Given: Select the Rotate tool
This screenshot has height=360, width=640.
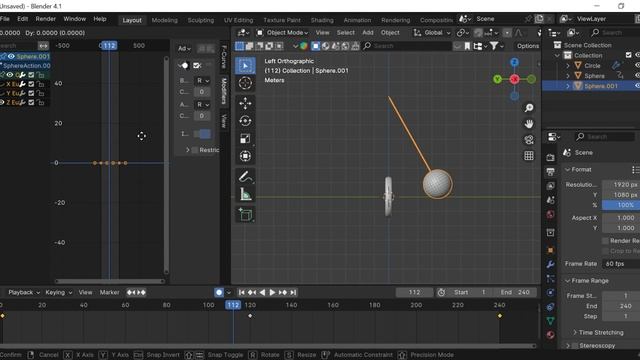Looking at the screenshot, I should coord(245,121).
